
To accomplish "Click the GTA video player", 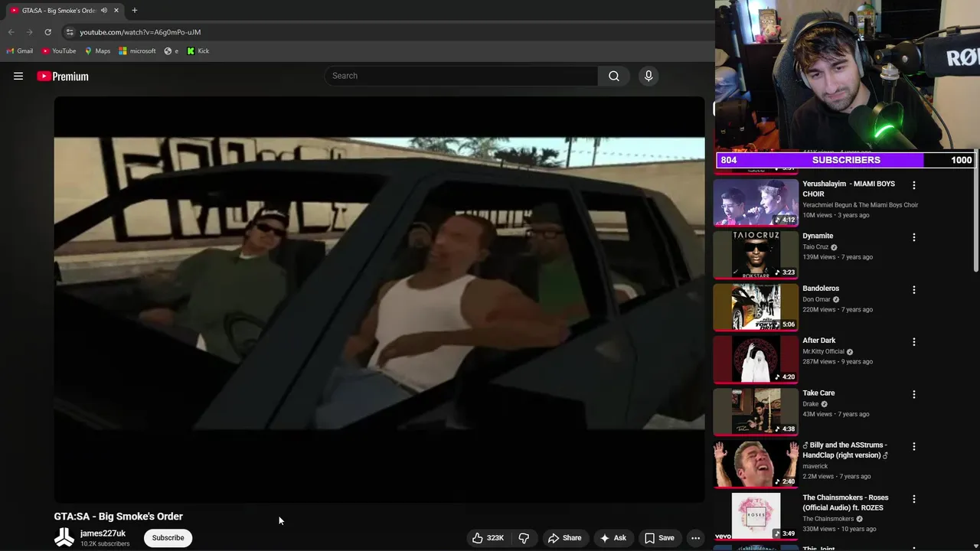I will point(379,299).
